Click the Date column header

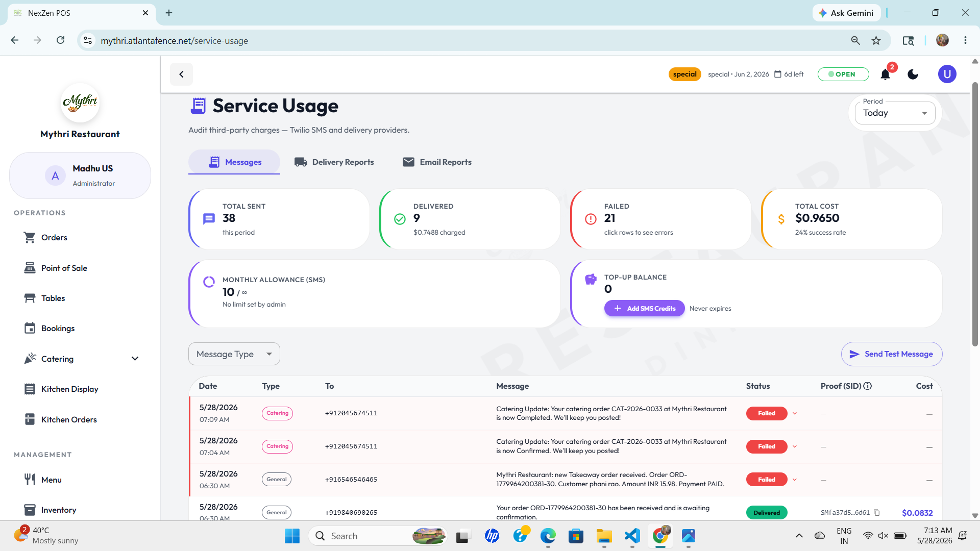208,386
